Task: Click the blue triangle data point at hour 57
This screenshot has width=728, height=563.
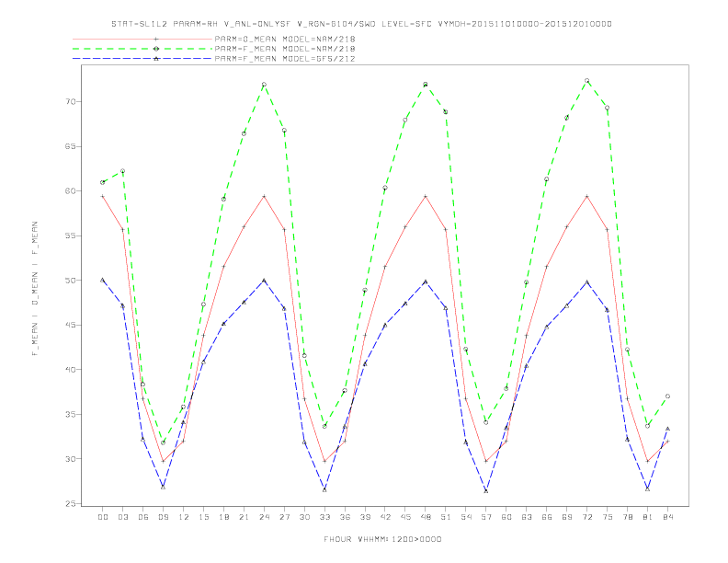Action: coord(486,490)
